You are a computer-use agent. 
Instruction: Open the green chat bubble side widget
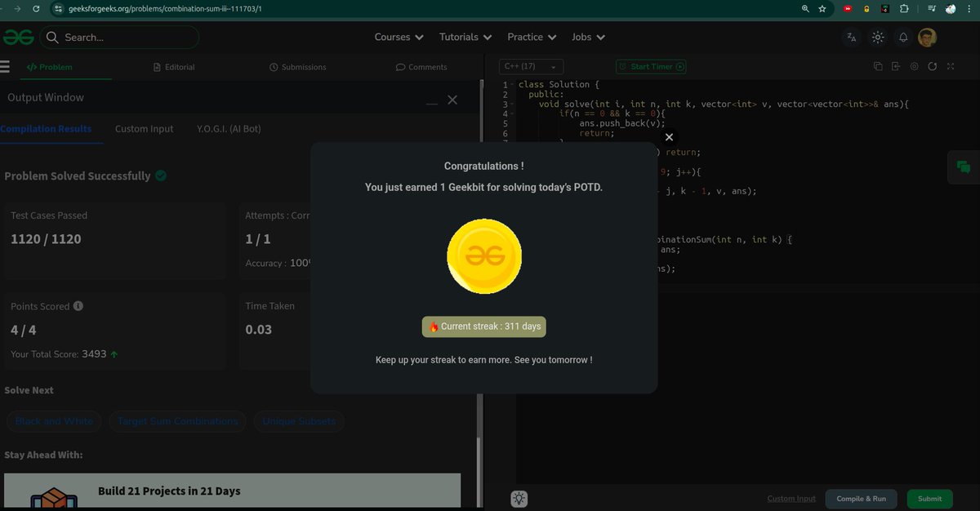(x=964, y=167)
